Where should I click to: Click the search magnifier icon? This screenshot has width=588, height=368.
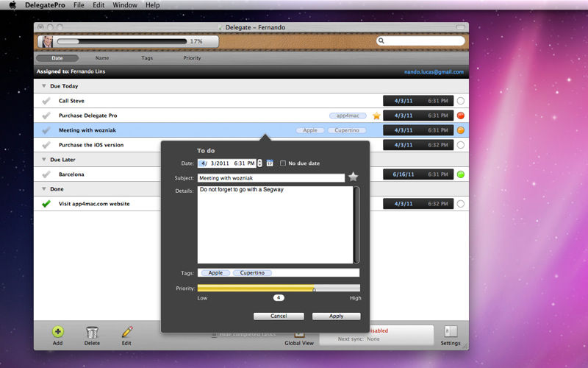point(381,40)
